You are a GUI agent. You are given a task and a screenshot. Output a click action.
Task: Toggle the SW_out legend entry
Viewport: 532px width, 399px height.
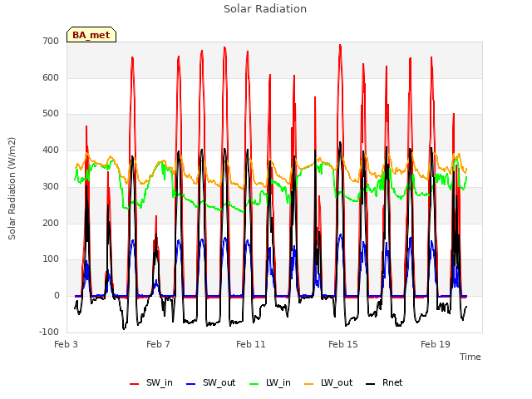pyautogui.click(x=210, y=382)
